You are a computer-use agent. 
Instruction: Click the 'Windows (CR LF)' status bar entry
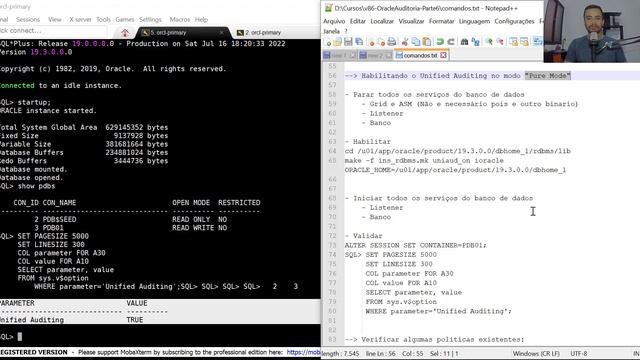[536, 353]
